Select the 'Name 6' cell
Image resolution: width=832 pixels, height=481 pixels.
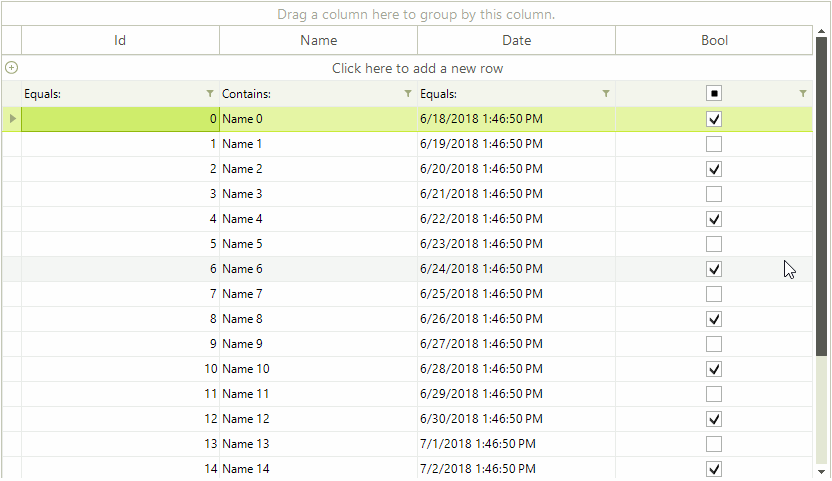point(318,269)
